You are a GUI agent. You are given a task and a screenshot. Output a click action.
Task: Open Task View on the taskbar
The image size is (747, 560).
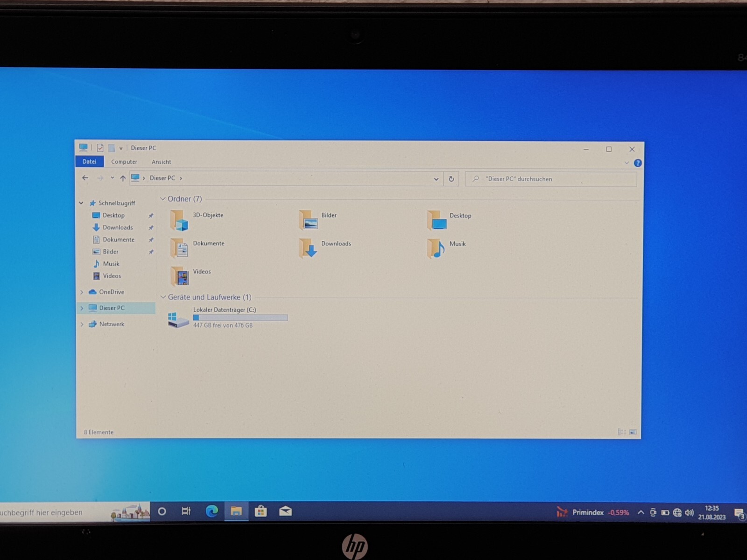tap(186, 511)
